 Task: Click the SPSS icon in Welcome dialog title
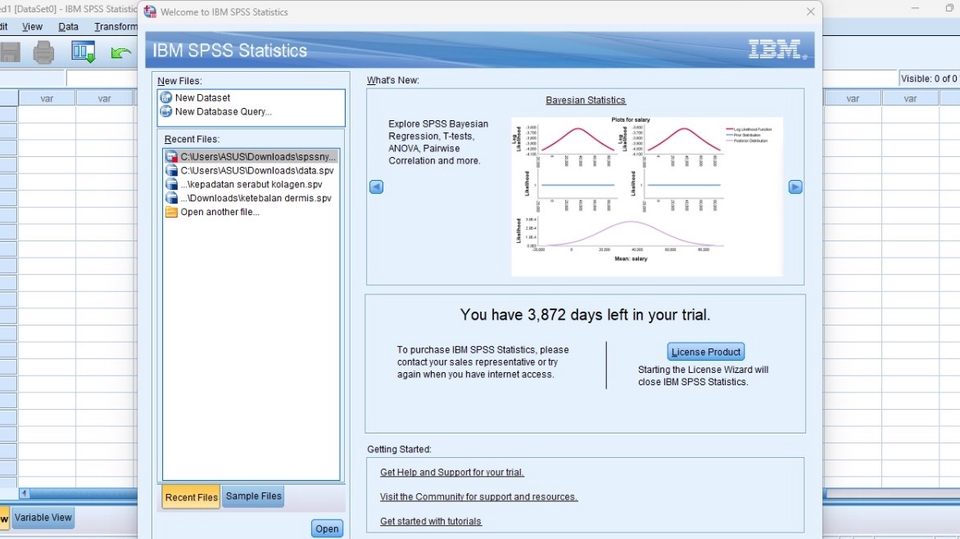pos(150,12)
